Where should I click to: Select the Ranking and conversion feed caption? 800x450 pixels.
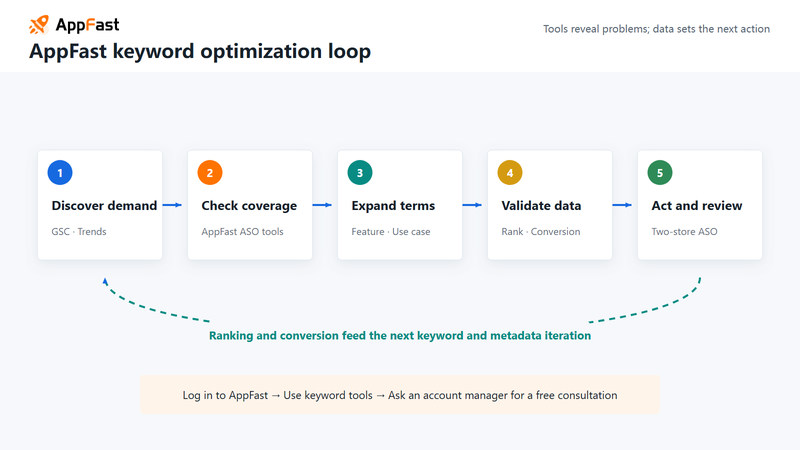[x=400, y=335]
